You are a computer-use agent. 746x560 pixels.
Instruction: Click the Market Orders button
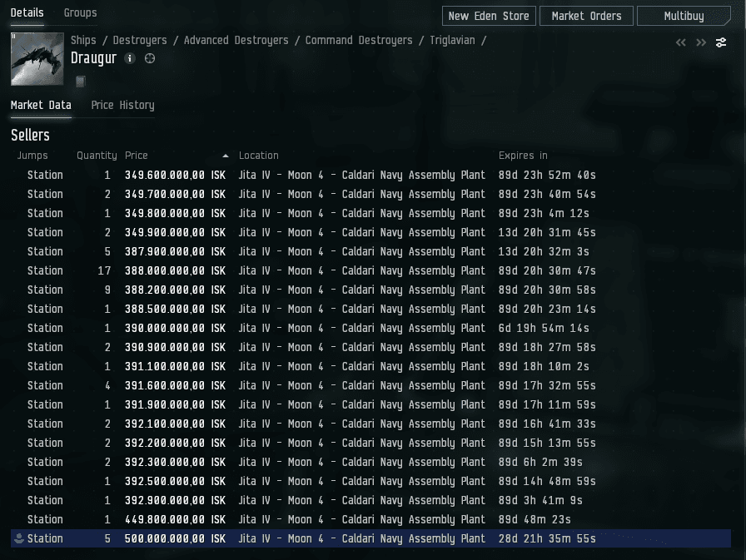pos(586,16)
